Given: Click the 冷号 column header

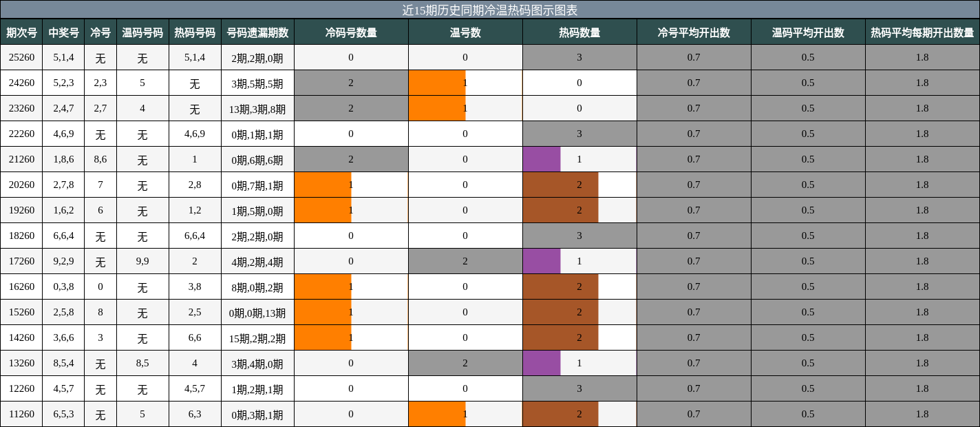Looking at the screenshot, I should [x=100, y=32].
